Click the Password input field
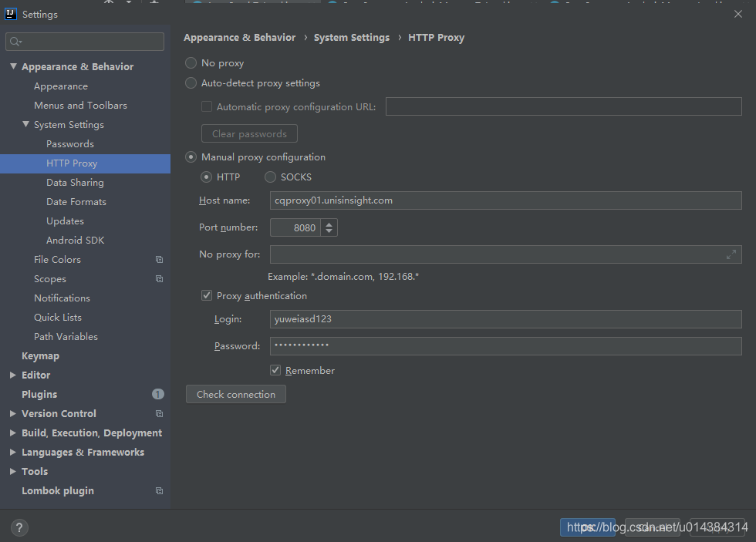Screen dimensions: 756x542 pos(506,346)
